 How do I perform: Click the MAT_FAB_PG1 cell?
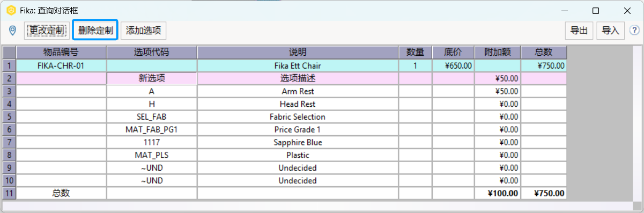click(152, 129)
